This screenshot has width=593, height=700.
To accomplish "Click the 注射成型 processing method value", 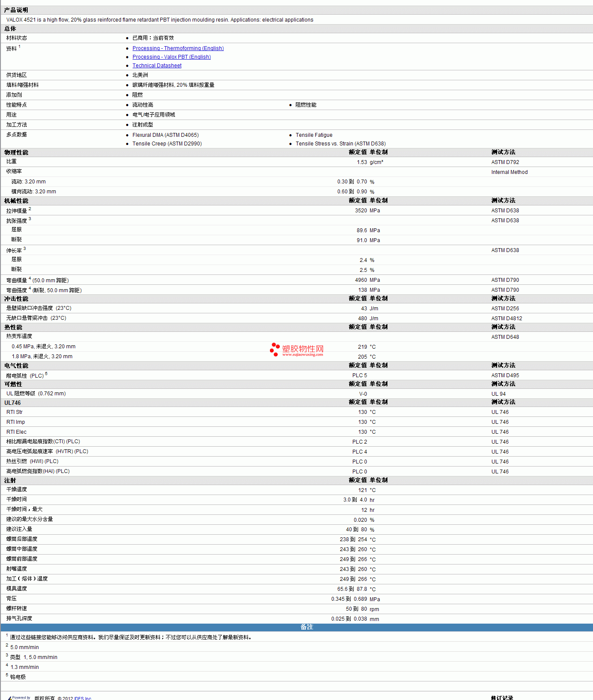I will (143, 125).
